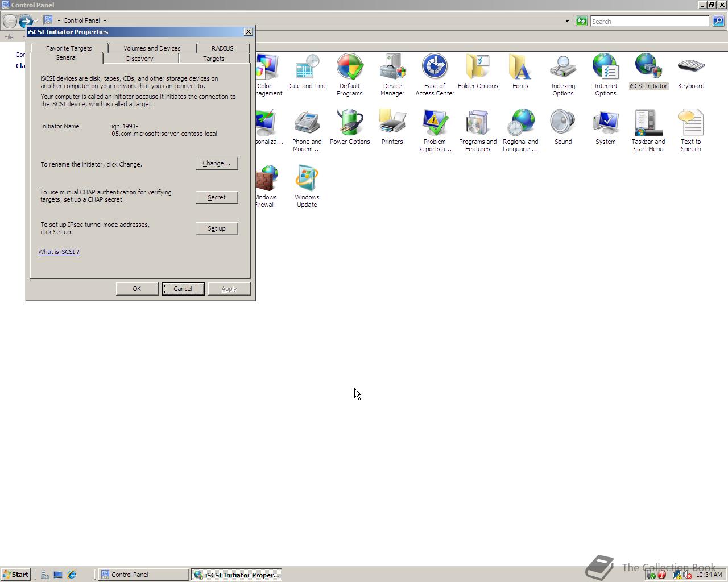Click the search magnifier button

(718, 21)
